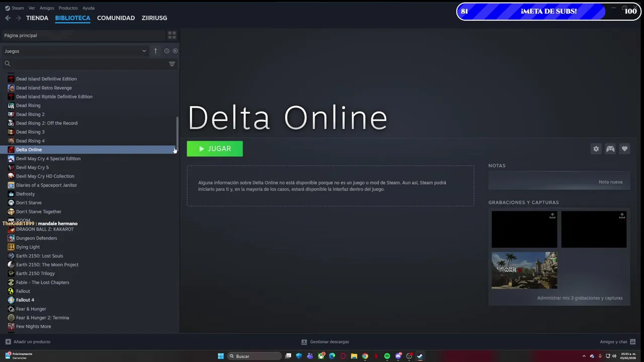644x362 pixels.
Task: Select Dungeon Defenders
Action: click(x=37, y=238)
